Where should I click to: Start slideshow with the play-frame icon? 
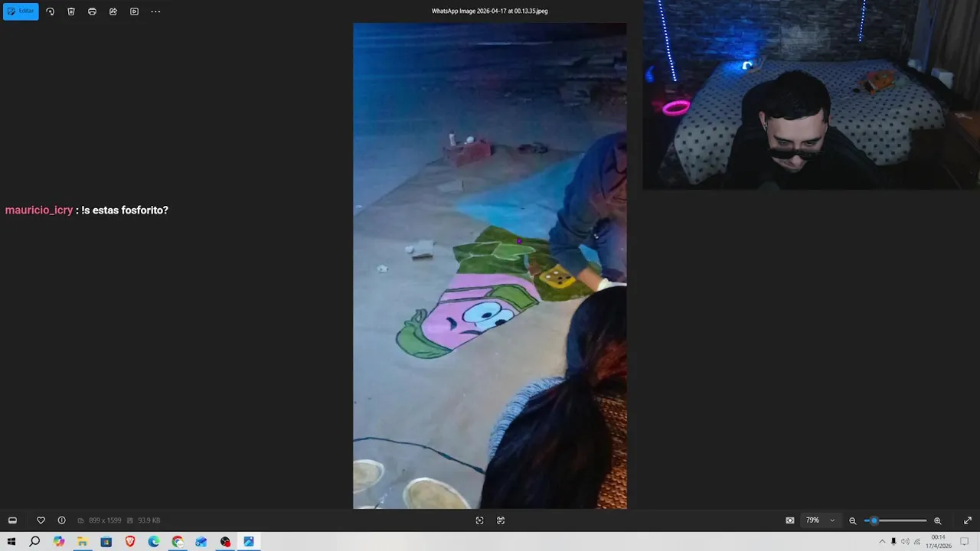(x=134, y=11)
